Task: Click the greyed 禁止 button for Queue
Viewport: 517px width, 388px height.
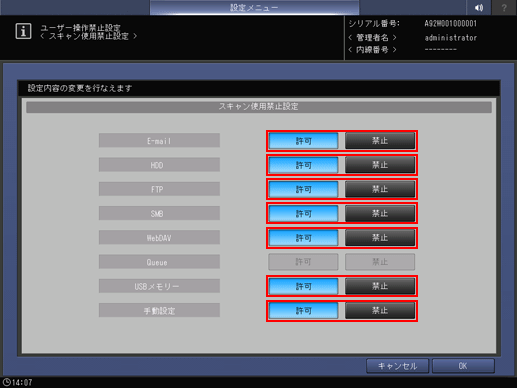Action: coord(380,262)
